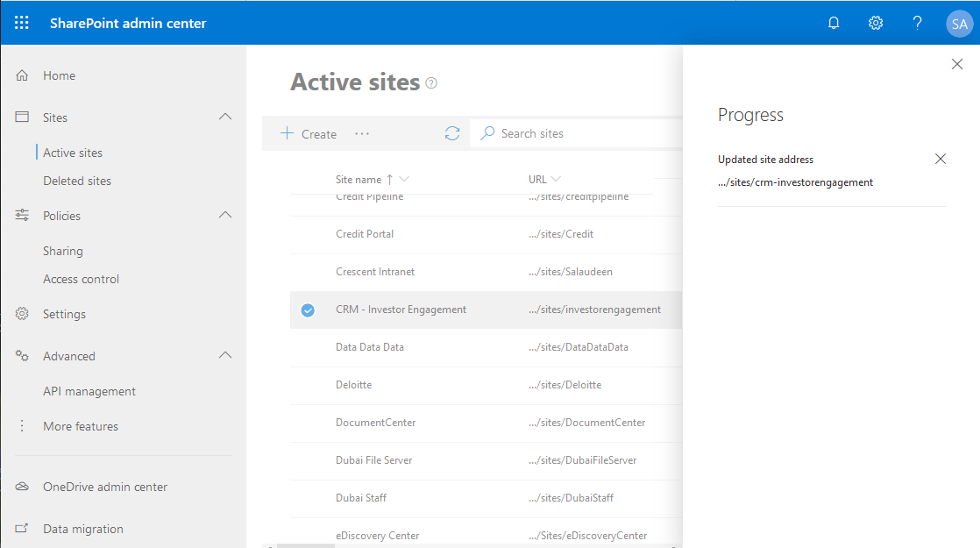
Task: Click the Home house icon in the sidebar
Action: point(21,75)
